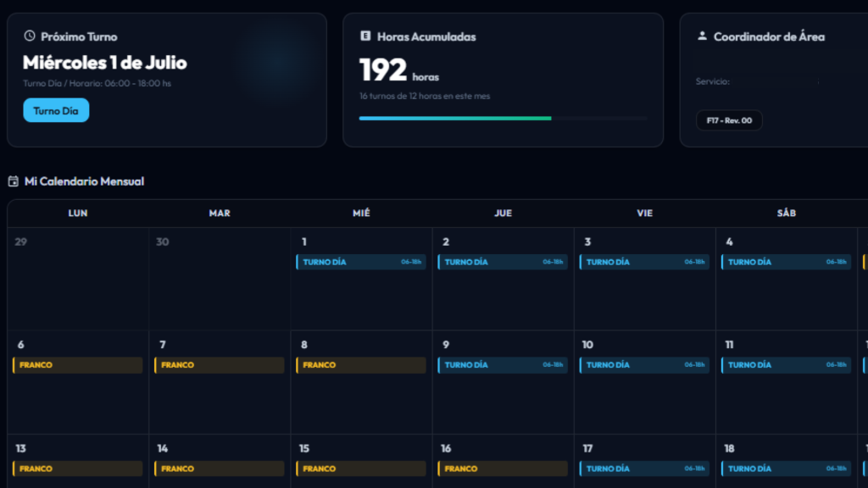Click the '16 turnos de 12 horas' note
Viewport: 868px width, 488px height.
(x=425, y=96)
